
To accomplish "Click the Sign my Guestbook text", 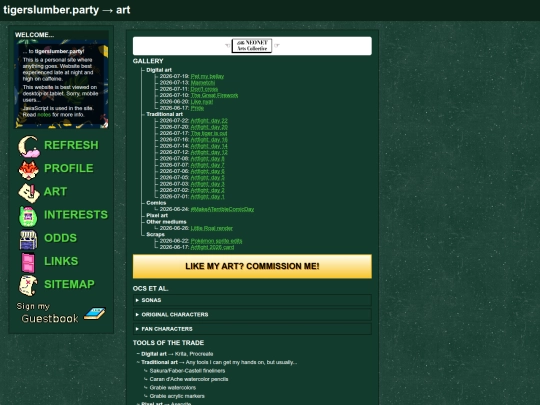I will point(48,313).
